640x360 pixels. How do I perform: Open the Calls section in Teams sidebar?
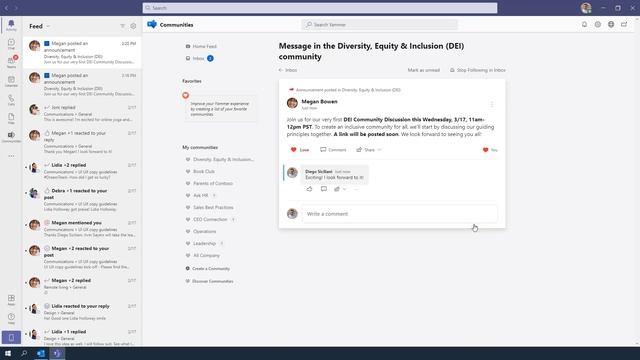(11, 100)
